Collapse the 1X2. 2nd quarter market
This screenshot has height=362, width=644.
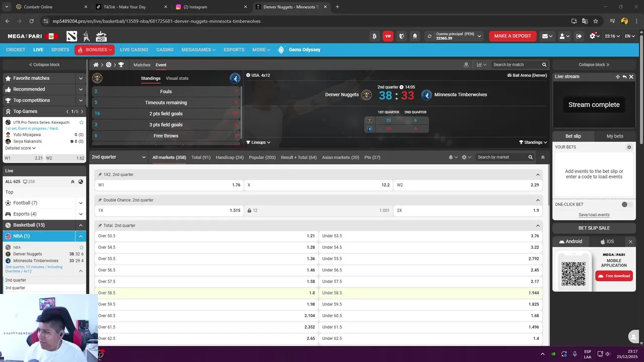(538, 175)
